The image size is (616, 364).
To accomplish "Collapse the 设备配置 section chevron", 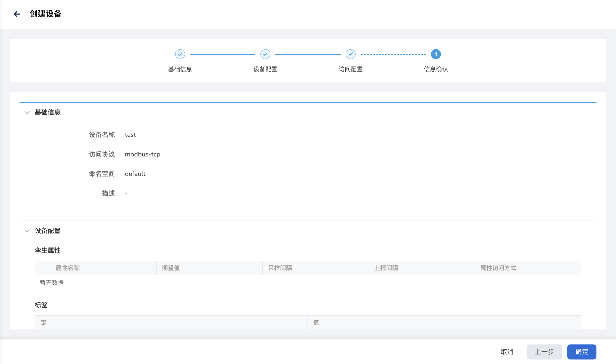I will tap(27, 231).
